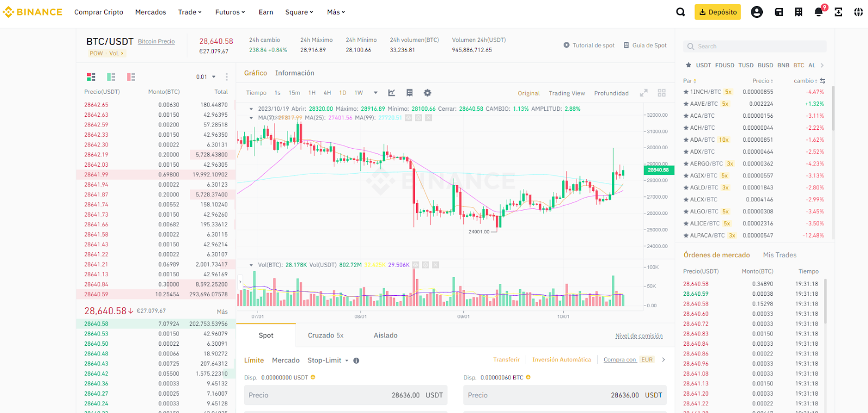Click the Transferir link
The width and height of the screenshot is (868, 413).
coord(506,360)
